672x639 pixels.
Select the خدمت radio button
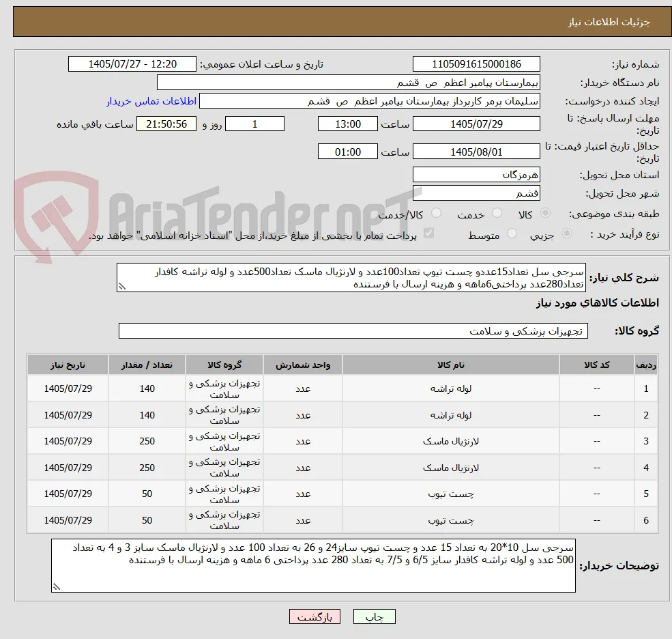pos(497,213)
